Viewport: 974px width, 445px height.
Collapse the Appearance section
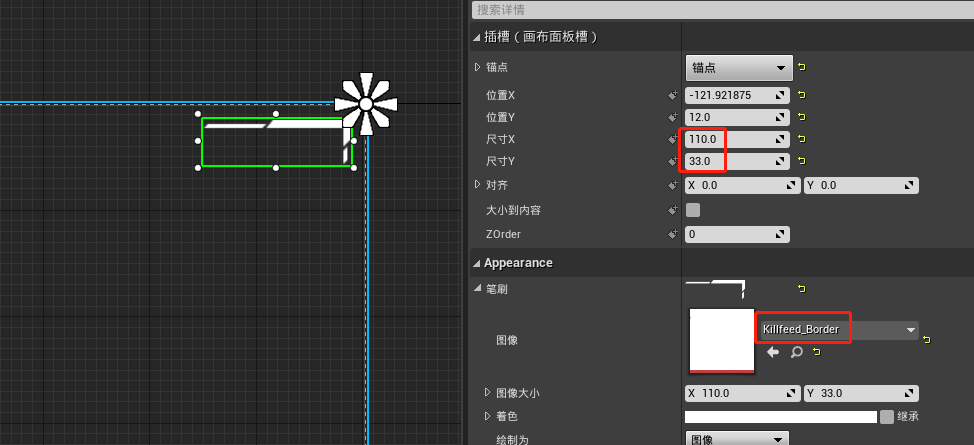(476, 263)
